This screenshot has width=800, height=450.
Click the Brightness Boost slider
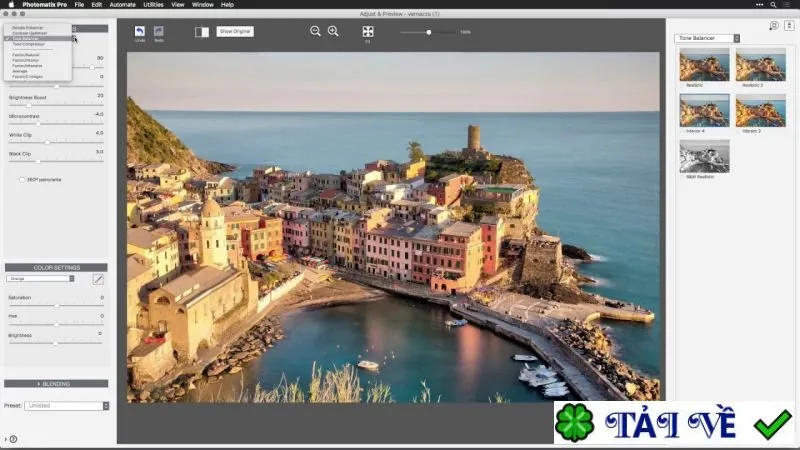[56, 105]
